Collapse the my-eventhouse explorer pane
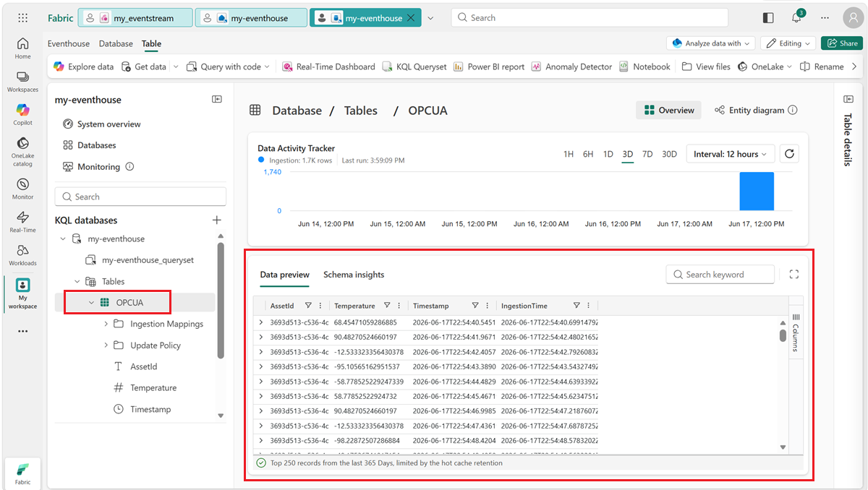 click(x=216, y=100)
